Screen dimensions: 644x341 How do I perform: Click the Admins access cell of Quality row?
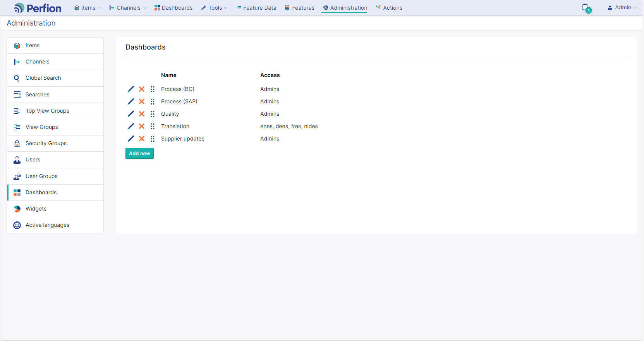pos(270,114)
